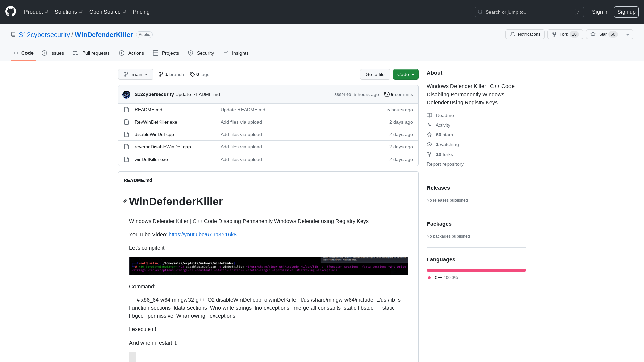Viewport: 644px width, 362px height.
Task: Click the file icon beside winDefKiller.exe
Action: pos(126,159)
